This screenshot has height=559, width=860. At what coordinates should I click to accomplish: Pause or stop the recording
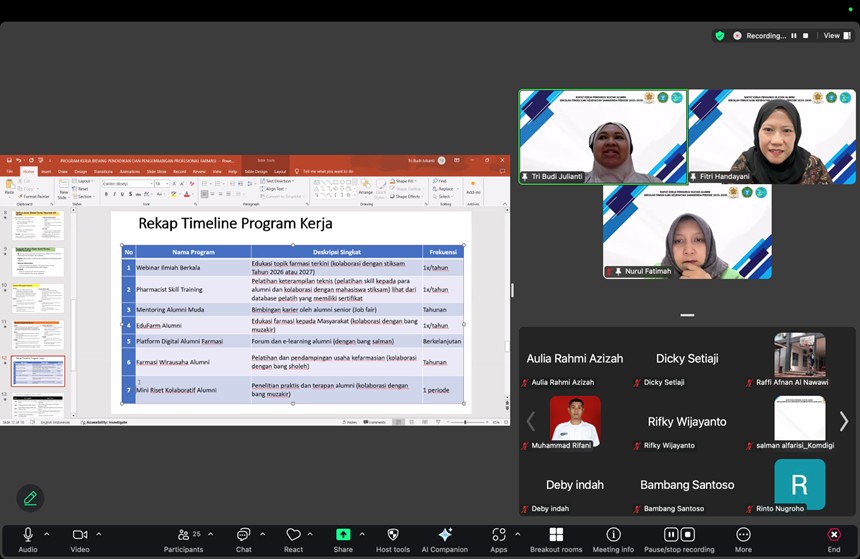(679, 539)
